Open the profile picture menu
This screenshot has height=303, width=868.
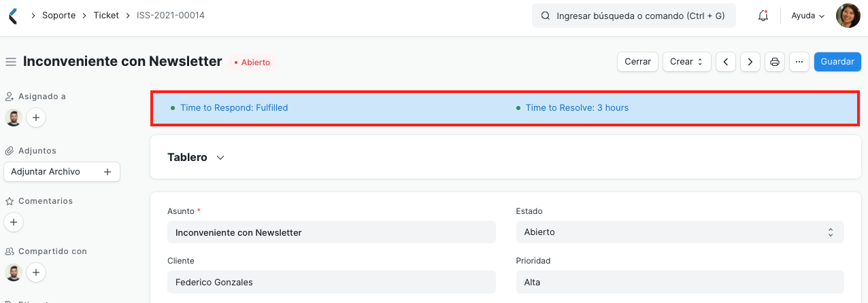(848, 16)
